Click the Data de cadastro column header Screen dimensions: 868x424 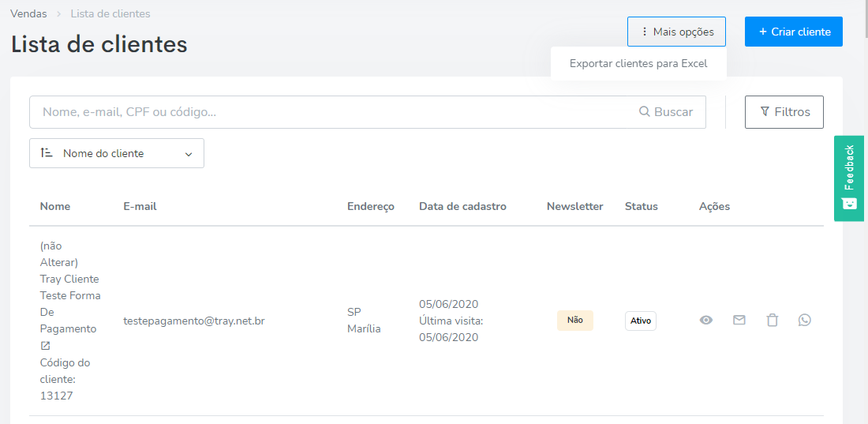tap(462, 207)
